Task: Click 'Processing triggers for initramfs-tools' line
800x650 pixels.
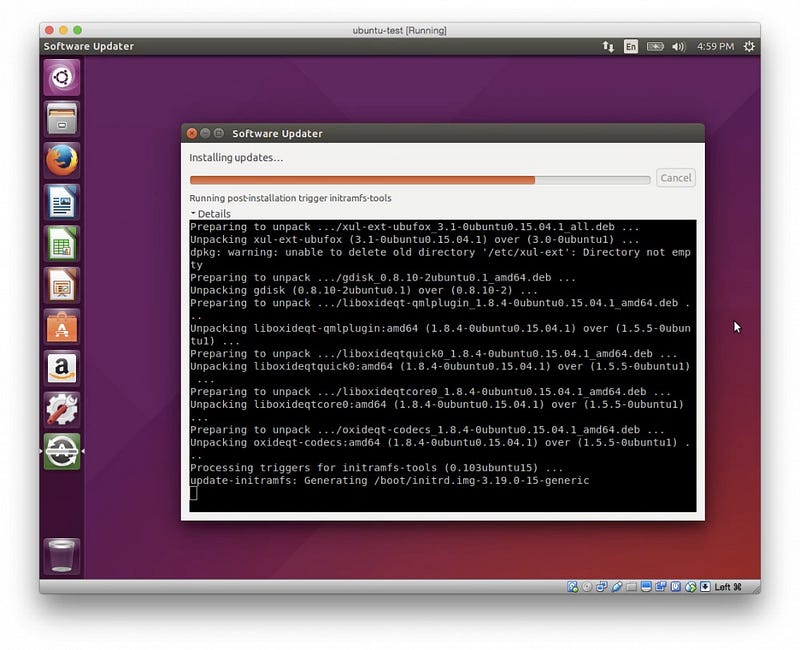Action: pos(377,468)
